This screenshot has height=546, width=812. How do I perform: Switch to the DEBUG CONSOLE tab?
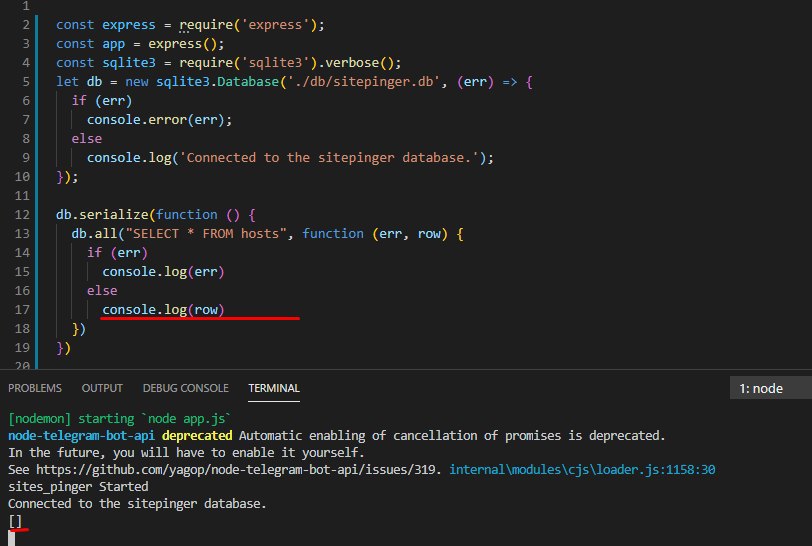(x=185, y=388)
